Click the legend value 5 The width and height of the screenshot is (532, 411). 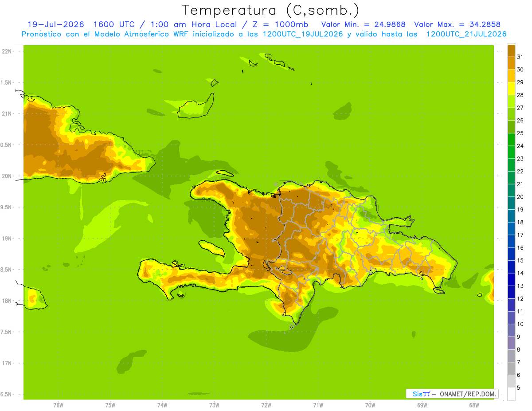(x=519, y=388)
